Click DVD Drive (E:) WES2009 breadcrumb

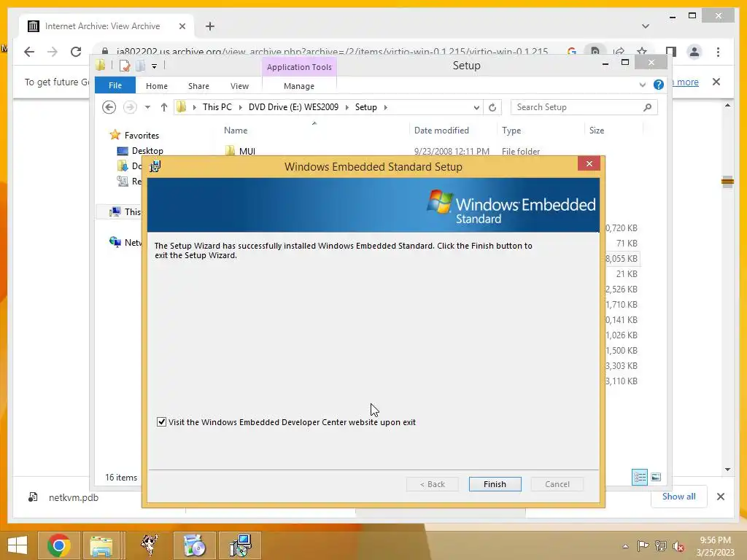[x=293, y=107]
